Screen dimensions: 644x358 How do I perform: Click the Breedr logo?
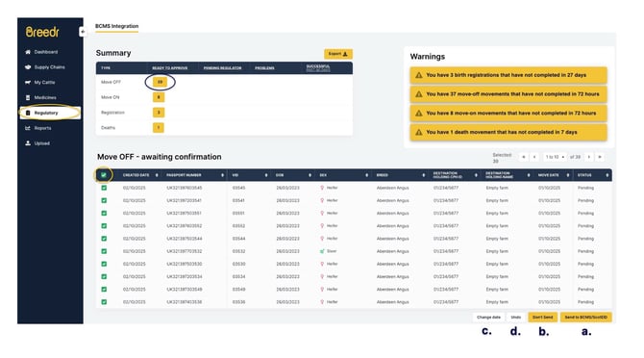click(42, 32)
